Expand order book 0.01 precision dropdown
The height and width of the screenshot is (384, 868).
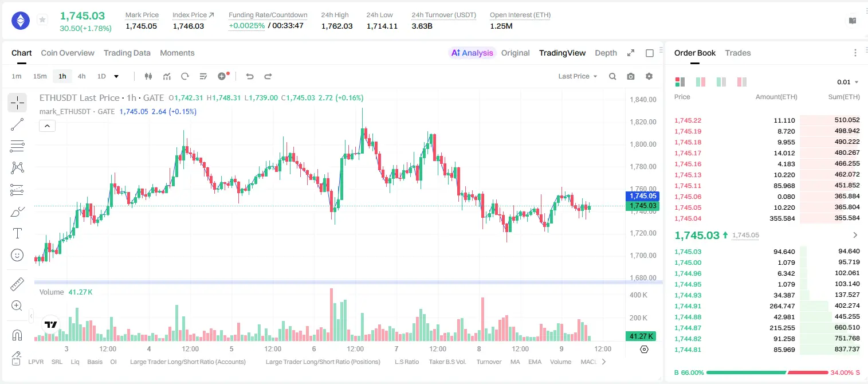point(848,82)
